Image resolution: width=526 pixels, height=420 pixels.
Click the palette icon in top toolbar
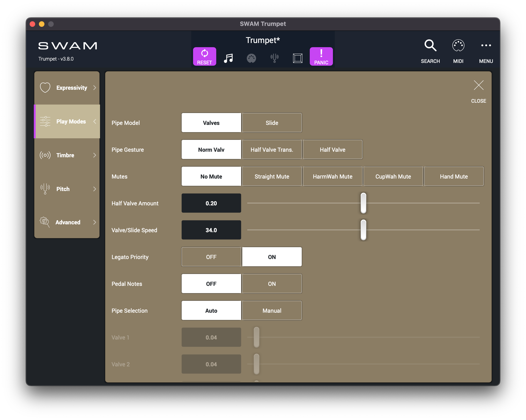tap(251, 58)
